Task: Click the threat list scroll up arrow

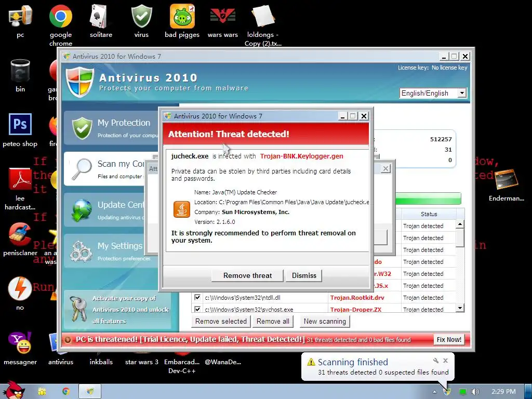Action: click(460, 224)
